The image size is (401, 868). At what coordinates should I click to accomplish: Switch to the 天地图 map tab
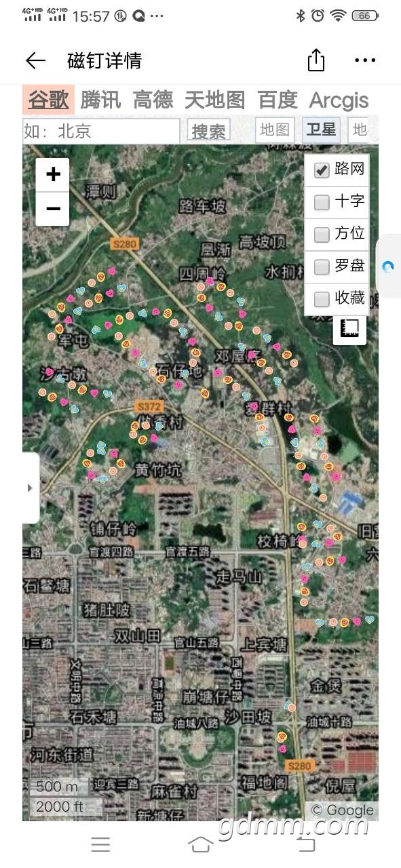[x=214, y=100]
